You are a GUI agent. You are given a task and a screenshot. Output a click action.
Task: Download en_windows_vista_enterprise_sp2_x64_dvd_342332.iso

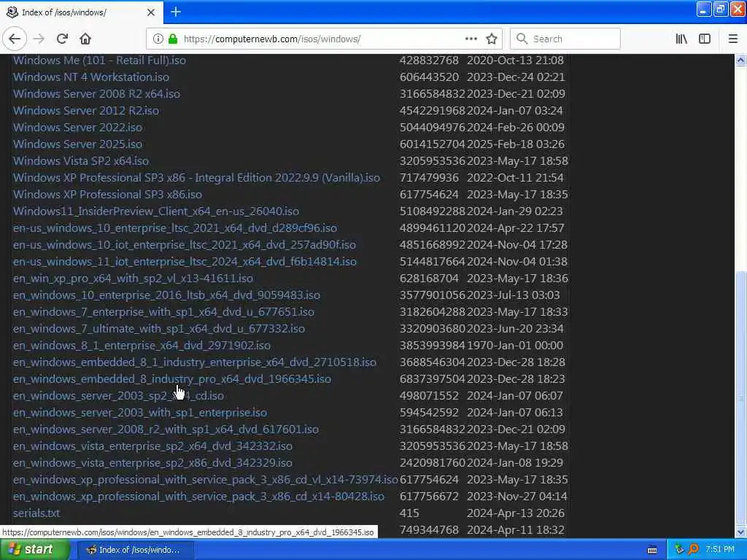click(x=152, y=446)
